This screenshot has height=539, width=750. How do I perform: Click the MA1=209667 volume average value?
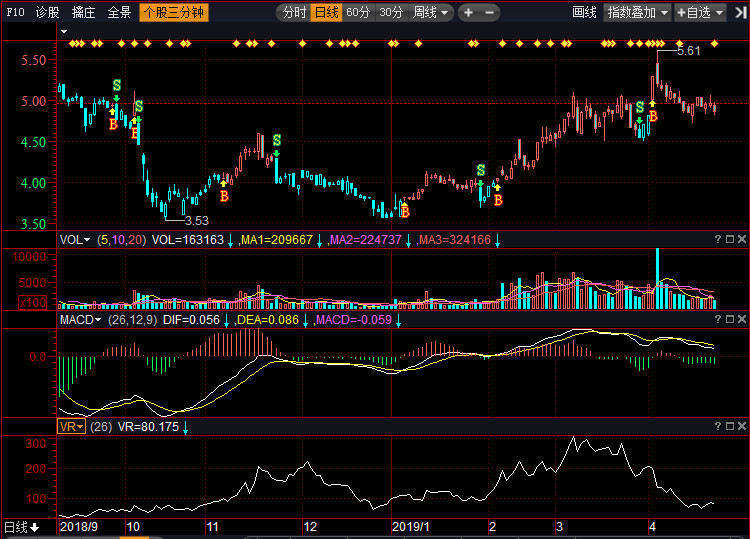click(x=277, y=240)
